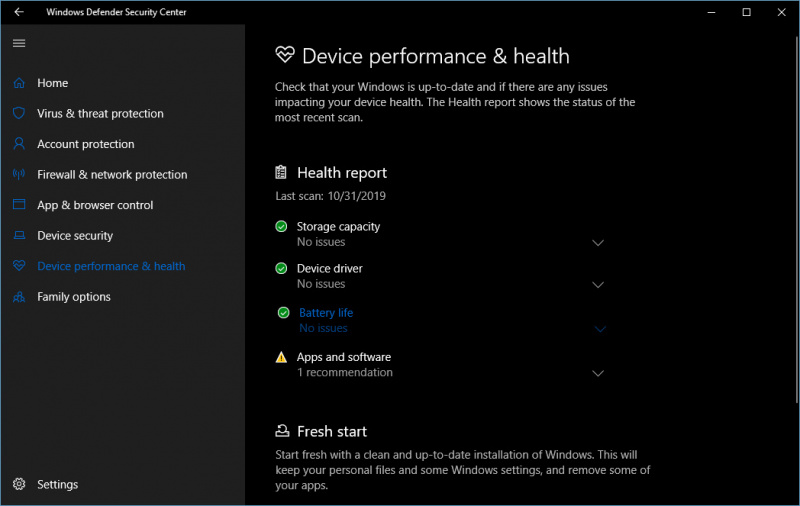Viewport: 800px width, 506px height.
Task: Expand the Apps and software chevron
Action: [598, 373]
